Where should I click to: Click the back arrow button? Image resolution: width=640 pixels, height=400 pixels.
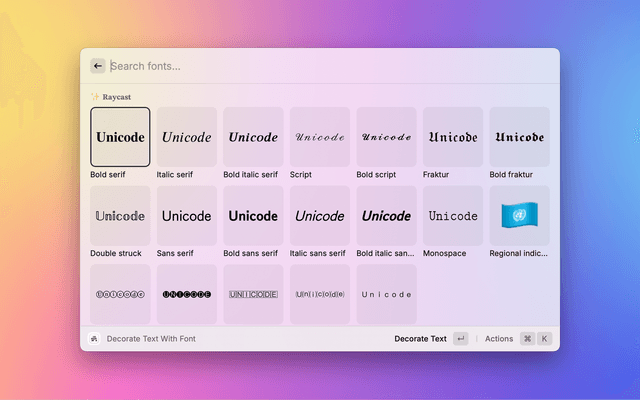click(98, 66)
